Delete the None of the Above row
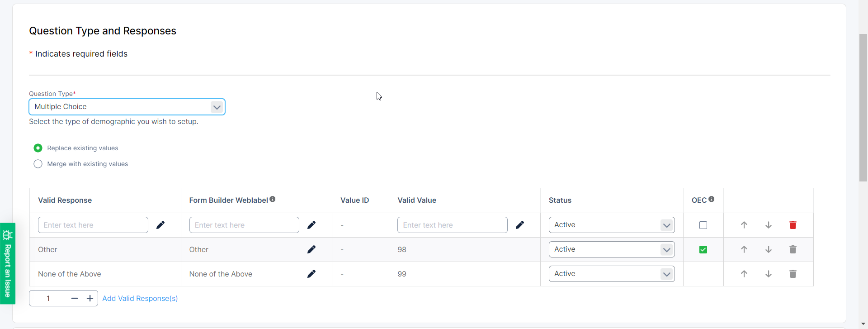The image size is (868, 329). click(793, 274)
